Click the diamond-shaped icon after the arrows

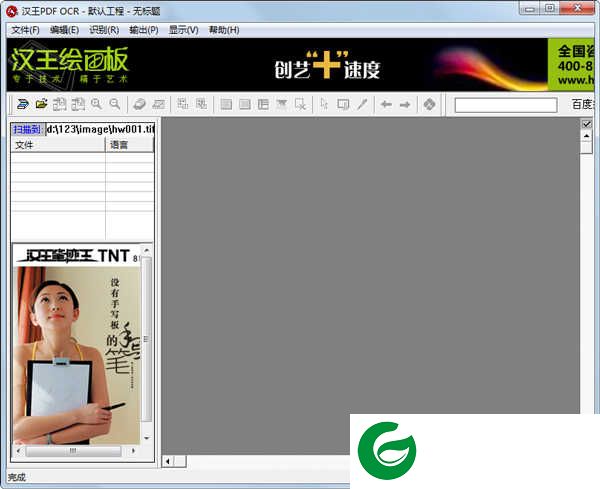tap(429, 104)
